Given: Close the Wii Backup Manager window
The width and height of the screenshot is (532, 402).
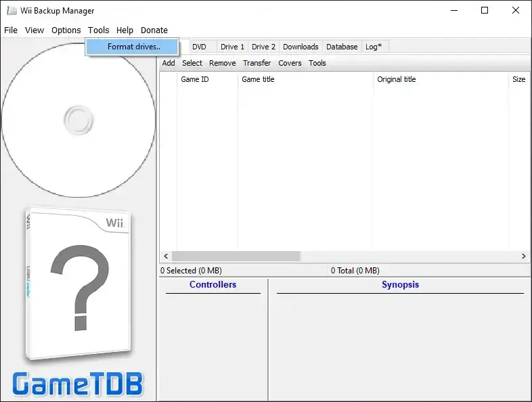Looking at the screenshot, I should (515, 11).
